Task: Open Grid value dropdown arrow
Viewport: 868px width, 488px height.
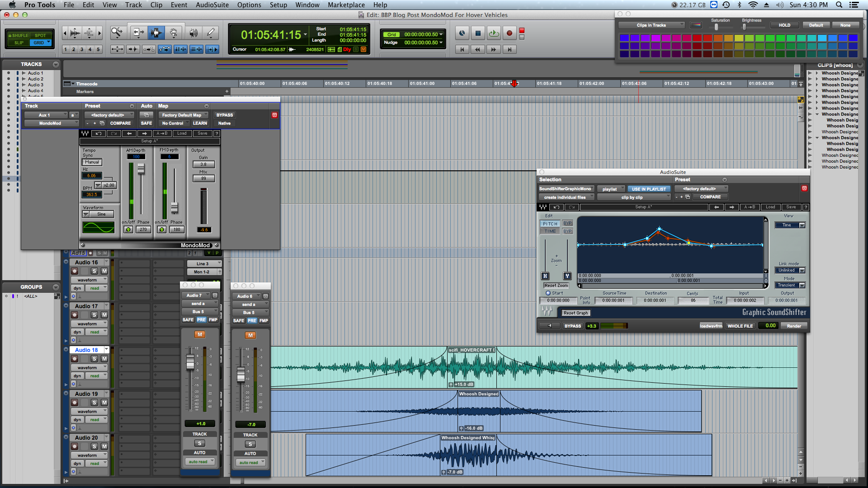Action: pyautogui.click(x=441, y=34)
